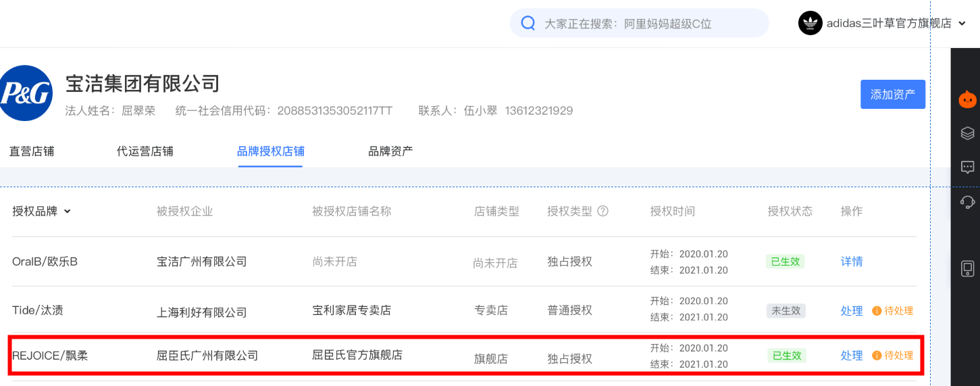Switch to the 品牌资产 tab
The image size is (980, 386).
pyautogui.click(x=390, y=151)
